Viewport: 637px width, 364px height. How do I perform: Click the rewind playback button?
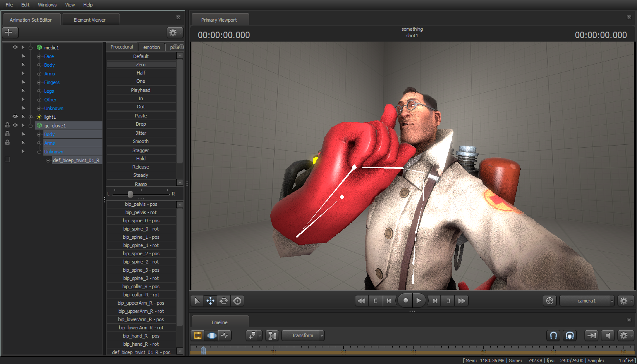[x=361, y=301]
